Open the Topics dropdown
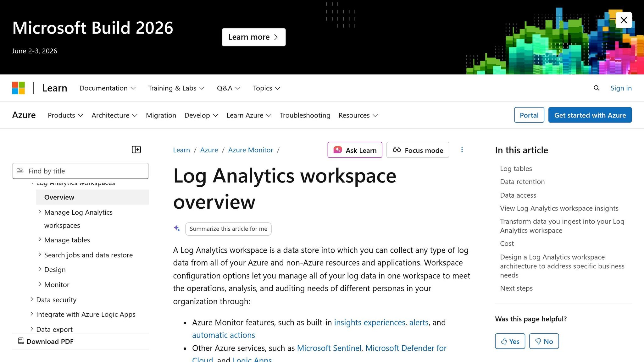The height and width of the screenshot is (362, 644). pos(266,88)
